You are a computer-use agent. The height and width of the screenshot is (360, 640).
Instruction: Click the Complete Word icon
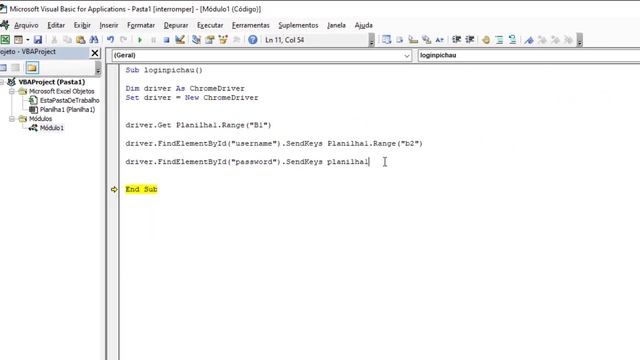pos(440,40)
